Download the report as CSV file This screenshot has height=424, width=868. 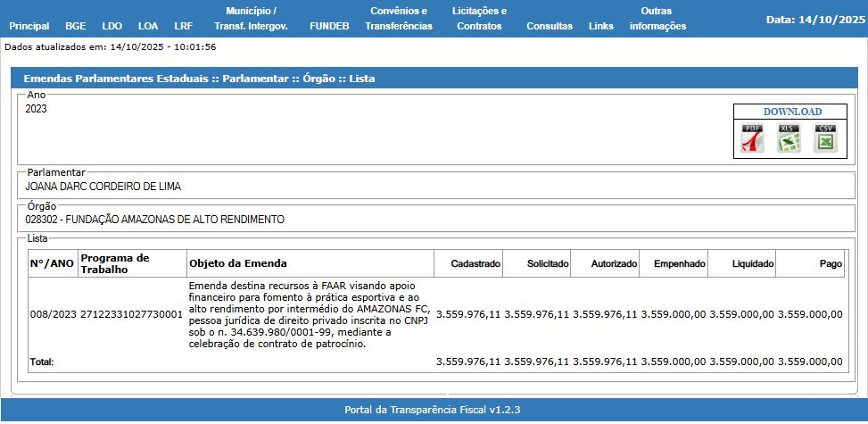825,139
